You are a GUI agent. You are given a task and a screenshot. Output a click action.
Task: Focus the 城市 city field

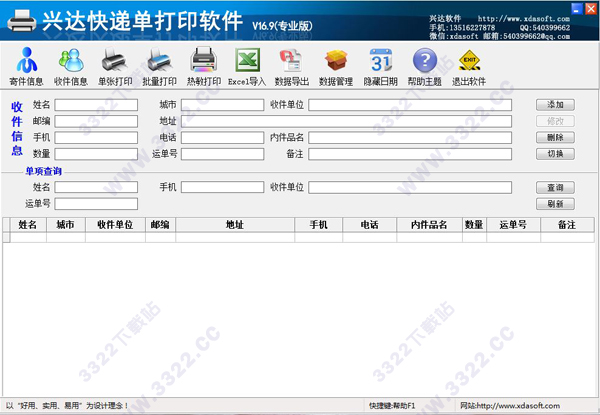pyautogui.click(x=222, y=105)
